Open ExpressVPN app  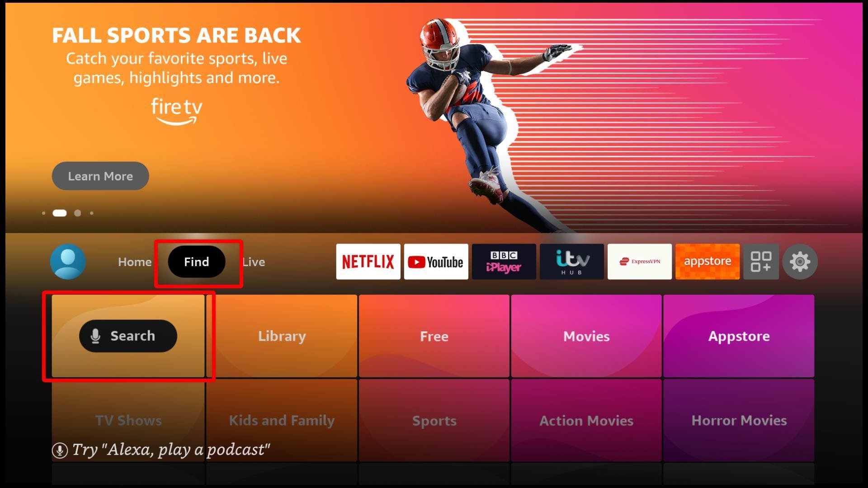click(639, 261)
